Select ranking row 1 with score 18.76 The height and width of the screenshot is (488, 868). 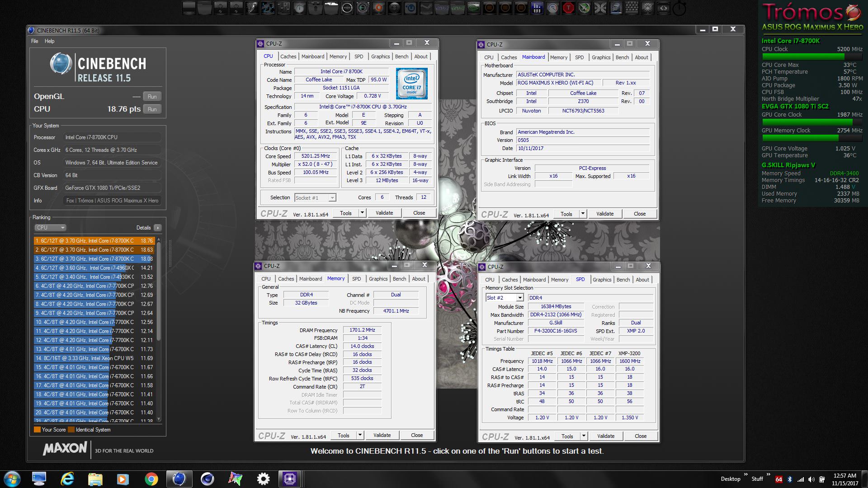point(94,241)
